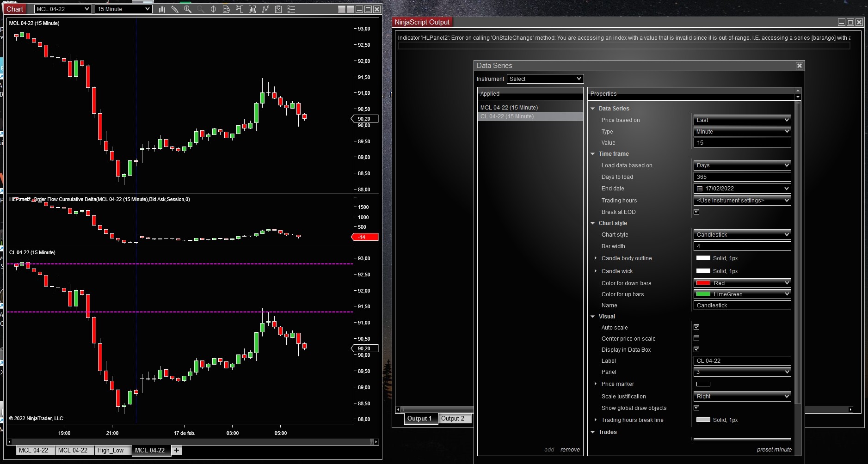Toggle the Auto scale checkbox
The height and width of the screenshot is (464, 868).
[696, 328]
